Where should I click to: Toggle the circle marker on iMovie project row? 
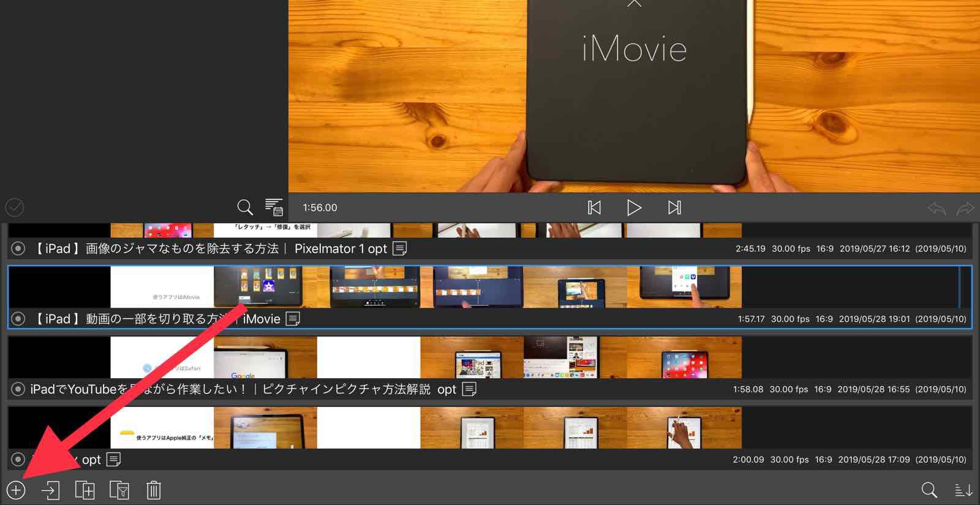click(18, 319)
